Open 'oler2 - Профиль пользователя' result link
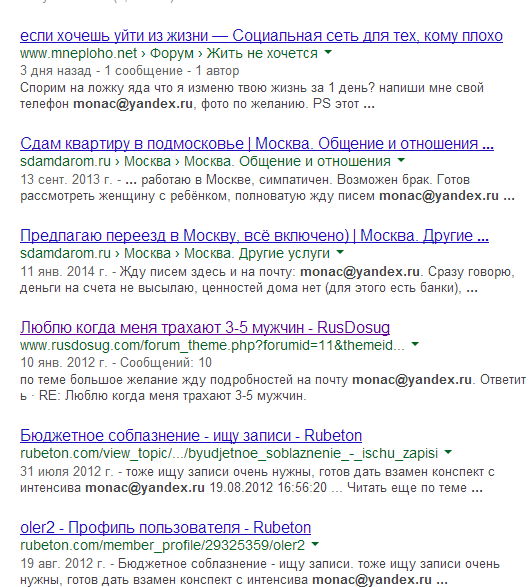The width and height of the screenshot is (531, 587). coord(166,527)
